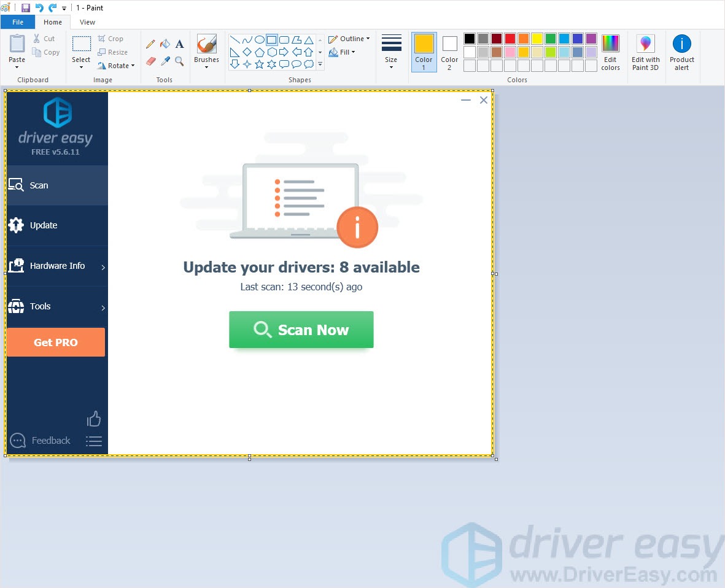This screenshot has width=725, height=588.
Task: Select the Text tool
Action: [x=179, y=44]
